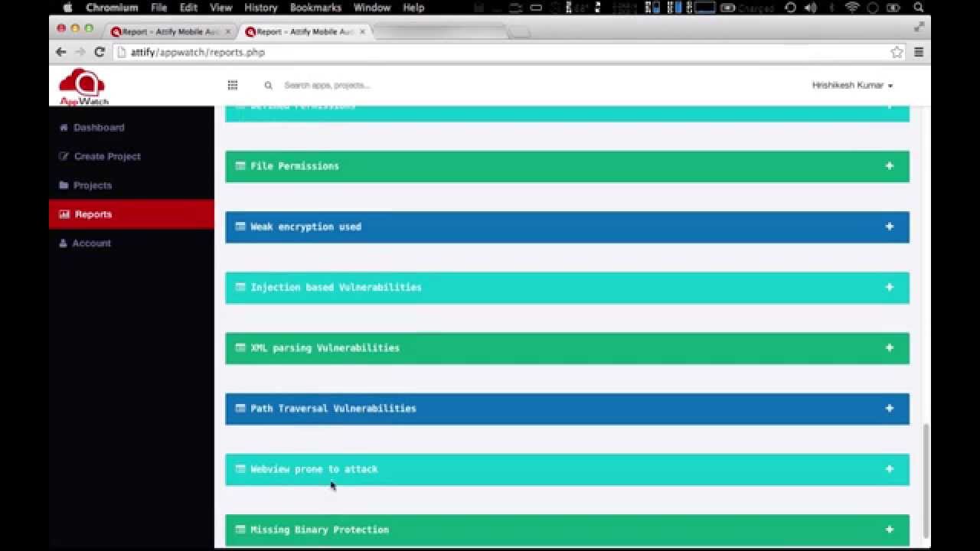This screenshot has width=980, height=551.
Task: Click the Dashboard home icon
Action: pos(64,127)
